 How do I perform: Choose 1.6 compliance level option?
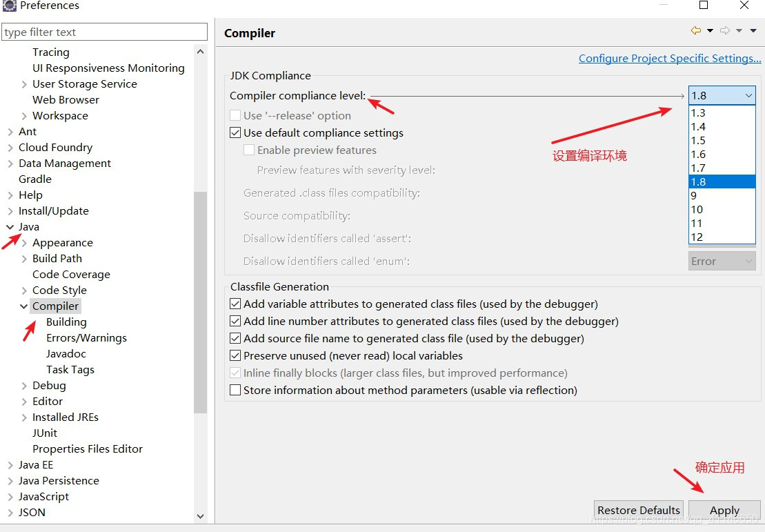pyautogui.click(x=722, y=155)
